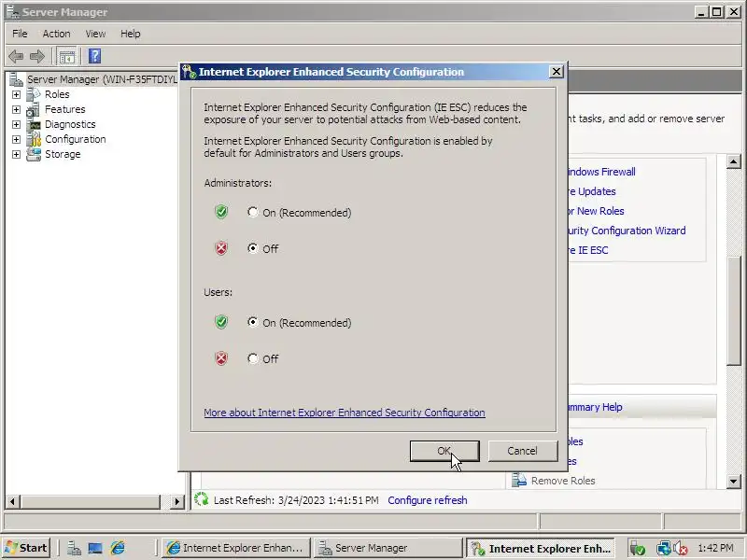Switch to the Server Manager taskbar button
Viewport: 747px width, 560px height.
tap(388, 548)
